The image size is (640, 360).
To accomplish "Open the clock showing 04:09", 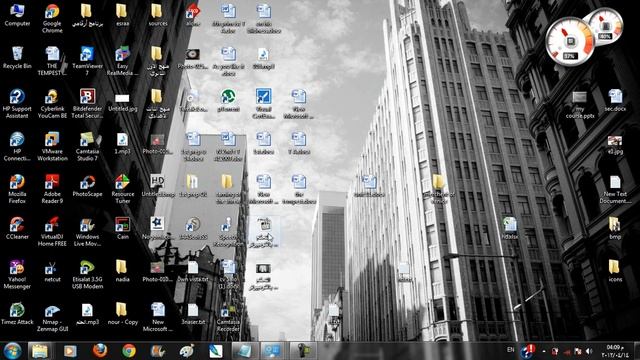I will (x=615, y=351).
